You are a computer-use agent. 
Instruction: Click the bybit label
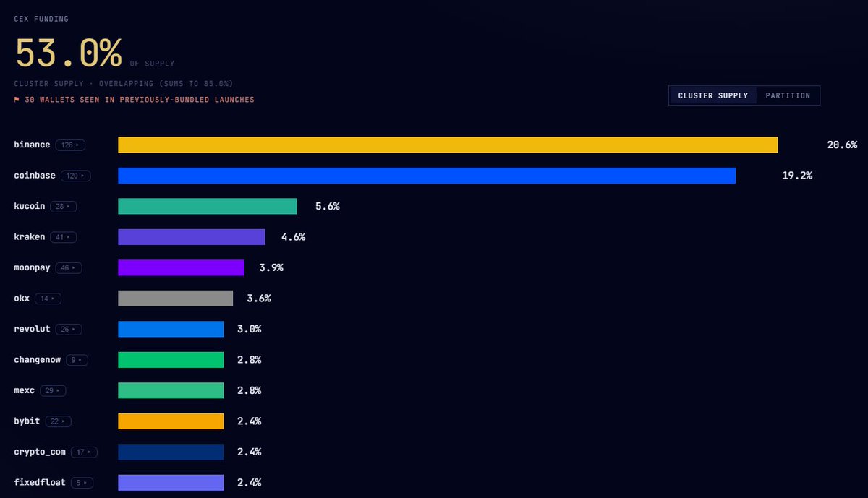tap(27, 421)
